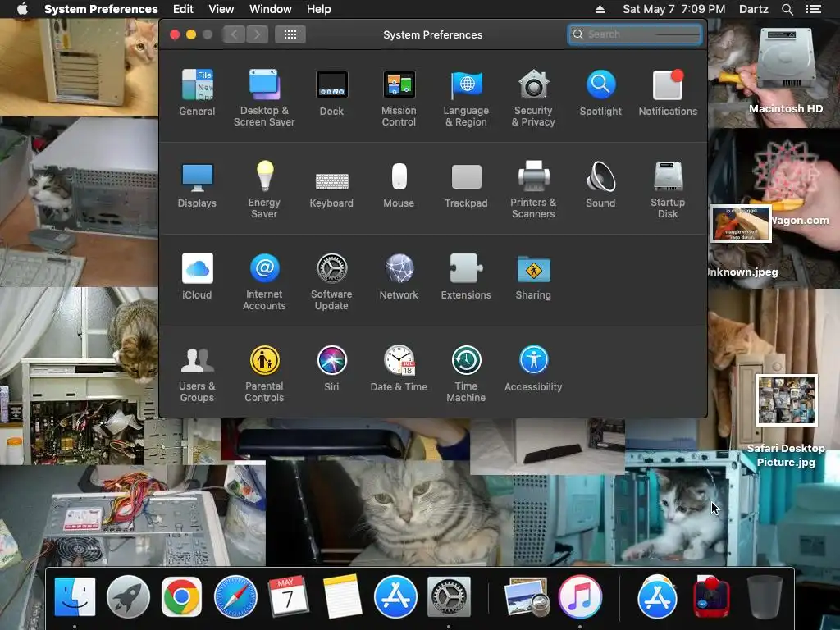840x630 pixels.
Task: Click the date and time in menu bar
Action: [x=674, y=9]
